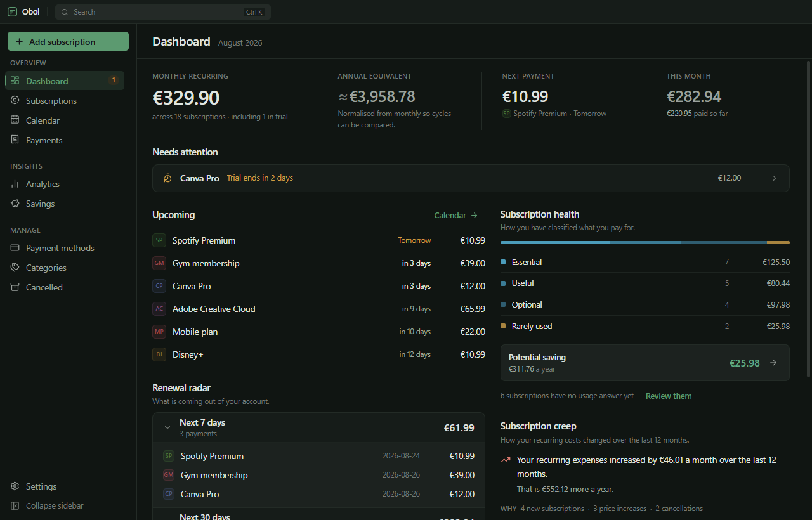This screenshot has height=520, width=812.
Task: Click the Mobile plan upcoming row
Action: (318, 332)
